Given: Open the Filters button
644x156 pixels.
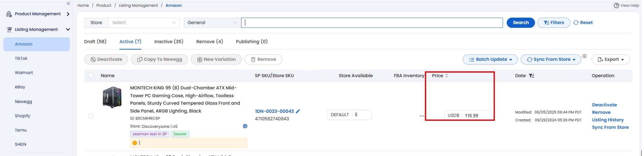Looking at the screenshot, I should [554, 23].
